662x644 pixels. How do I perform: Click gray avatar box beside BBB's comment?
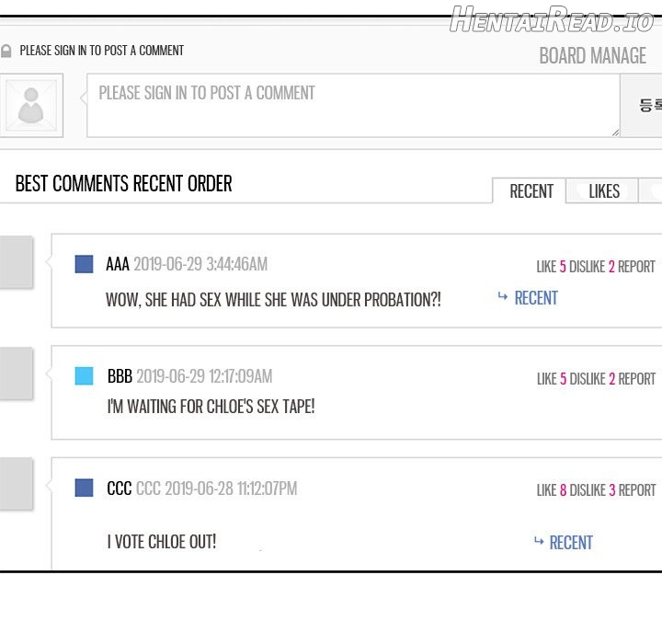coord(15,374)
